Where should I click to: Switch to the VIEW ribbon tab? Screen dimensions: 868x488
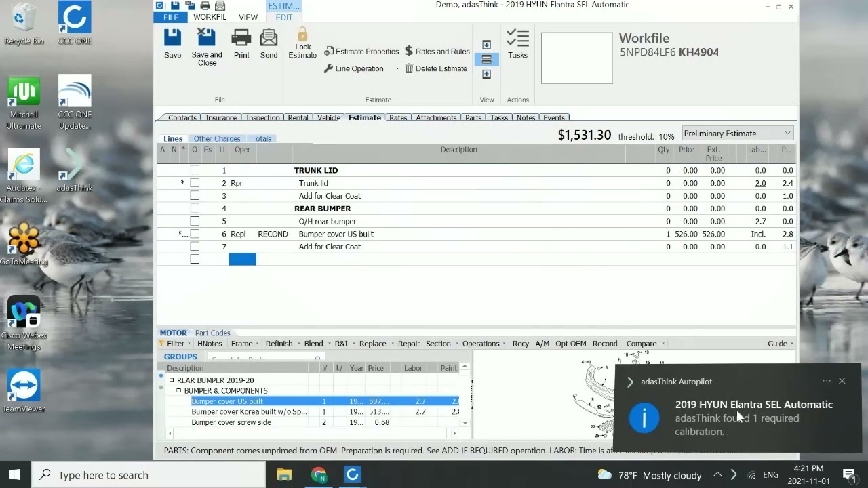(248, 17)
